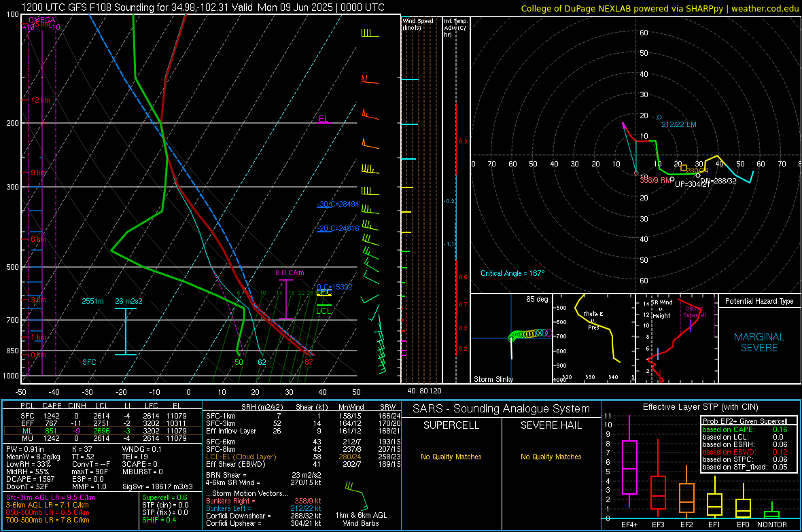Click the Theta-E v. Pres label
Screen dimensions: 802x532
pyautogui.click(x=593, y=320)
